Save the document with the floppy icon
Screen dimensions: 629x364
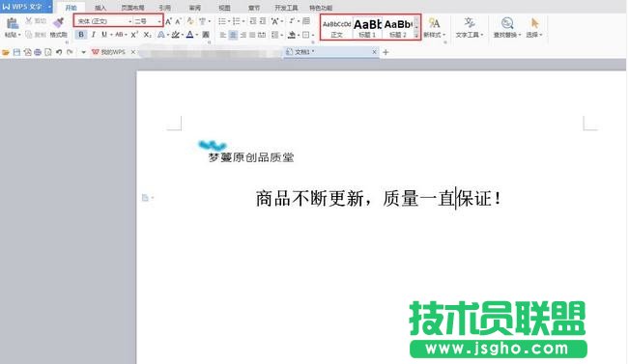16,52
